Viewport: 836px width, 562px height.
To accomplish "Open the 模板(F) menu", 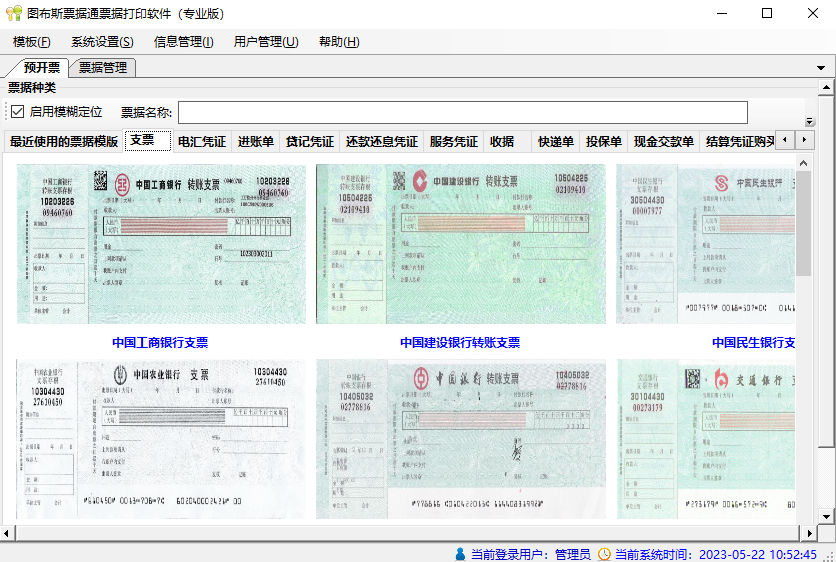I will click(31, 42).
